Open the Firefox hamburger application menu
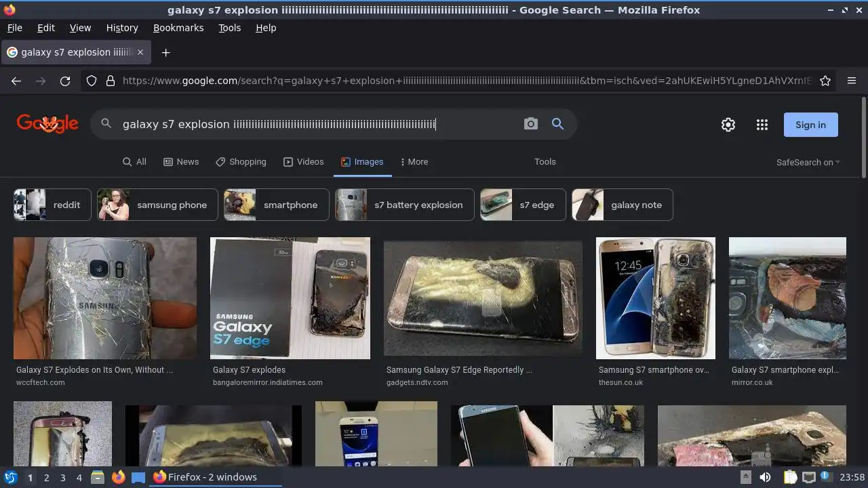 [x=852, y=81]
